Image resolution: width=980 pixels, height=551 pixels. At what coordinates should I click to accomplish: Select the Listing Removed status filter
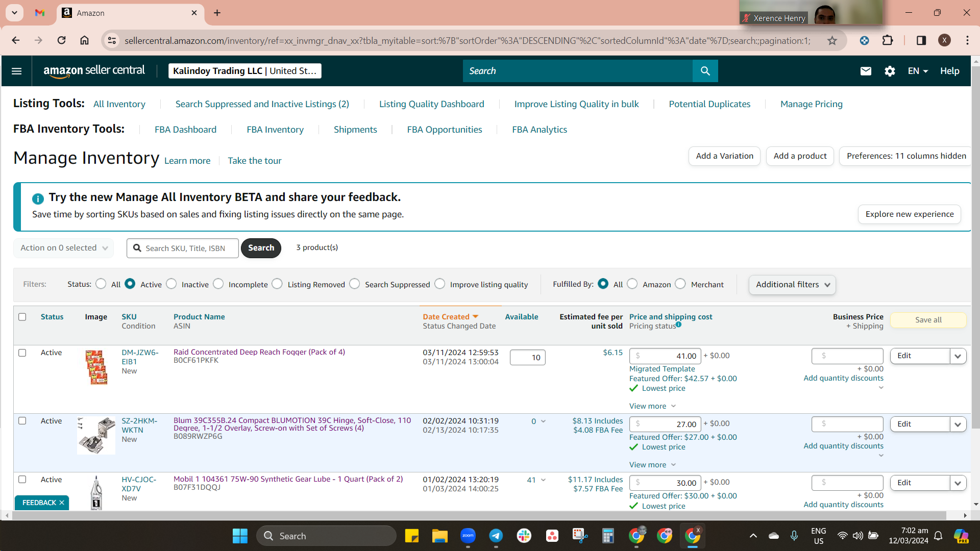(277, 284)
